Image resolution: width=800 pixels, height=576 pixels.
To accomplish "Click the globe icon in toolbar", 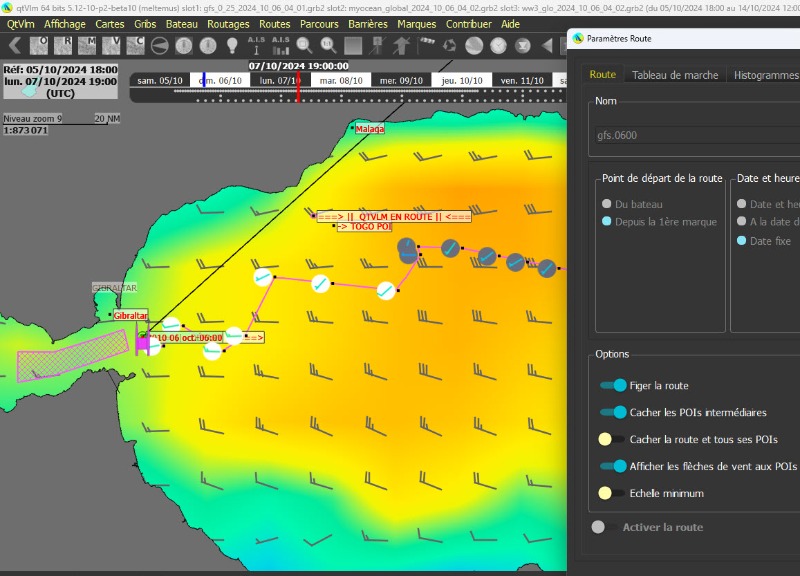I will 474,46.
